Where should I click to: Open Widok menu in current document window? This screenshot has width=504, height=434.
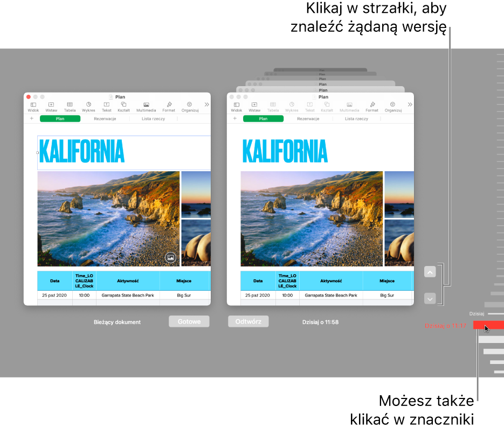[x=33, y=107]
